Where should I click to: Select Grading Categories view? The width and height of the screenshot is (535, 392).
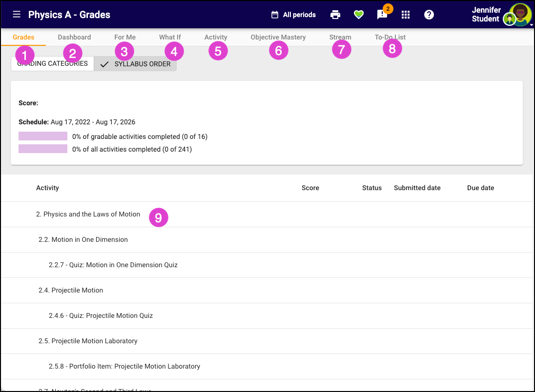53,64
